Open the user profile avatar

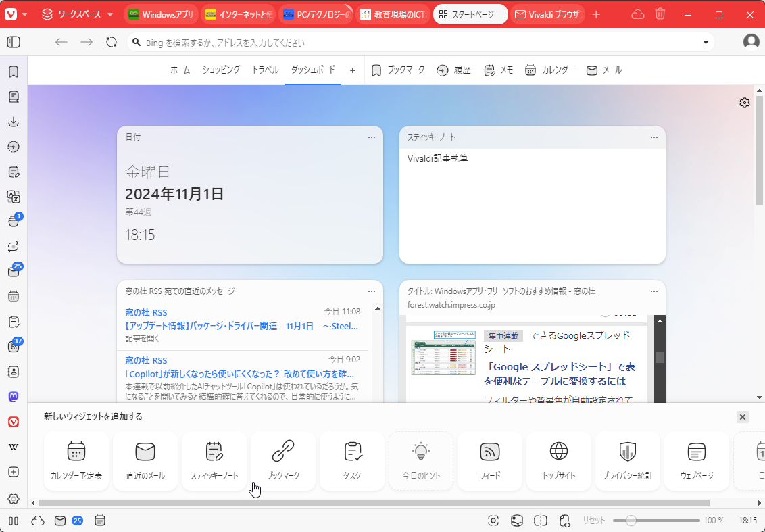coord(751,42)
